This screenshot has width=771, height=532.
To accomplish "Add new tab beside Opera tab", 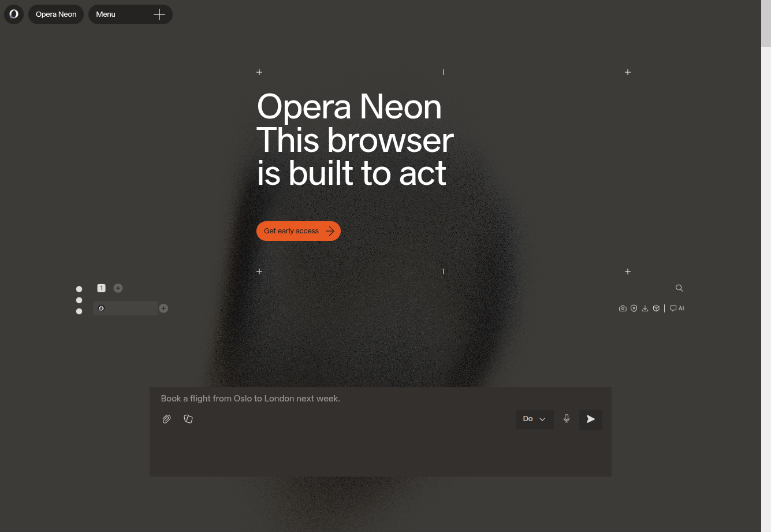I will (x=163, y=308).
